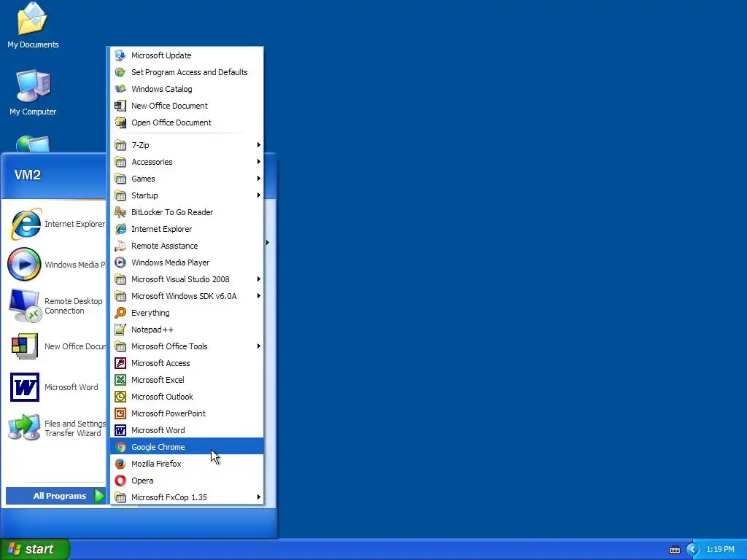
Task: Choose New Office Document in All Programs
Action: point(187,105)
